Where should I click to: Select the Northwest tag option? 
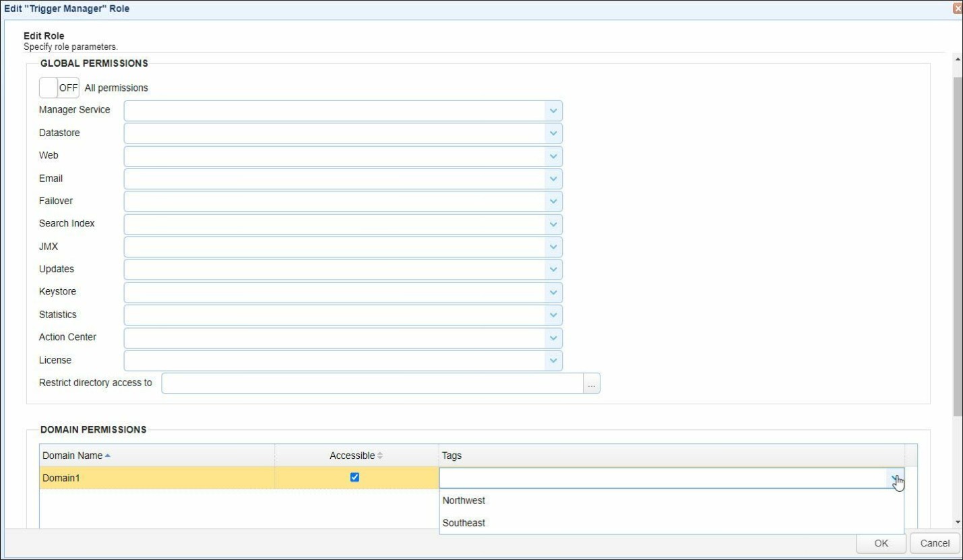click(464, 501)
